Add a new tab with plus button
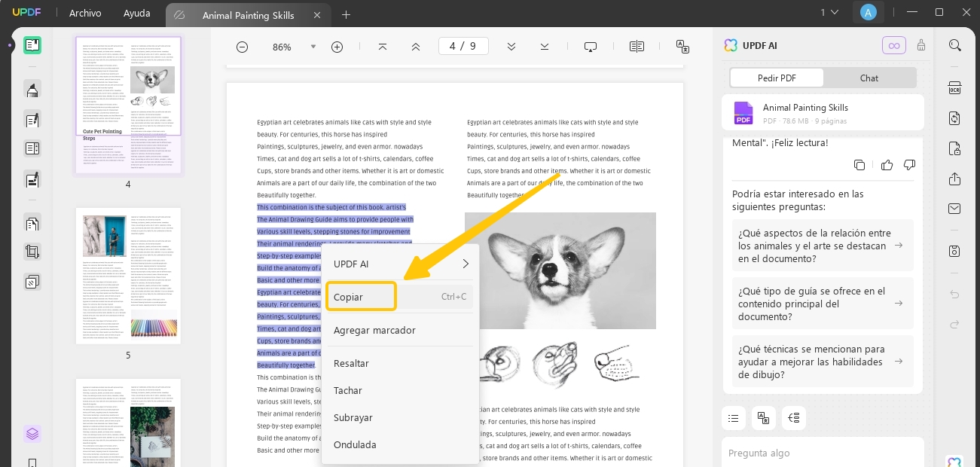Viewport: 980px width, 467px height. pos(346,14)
